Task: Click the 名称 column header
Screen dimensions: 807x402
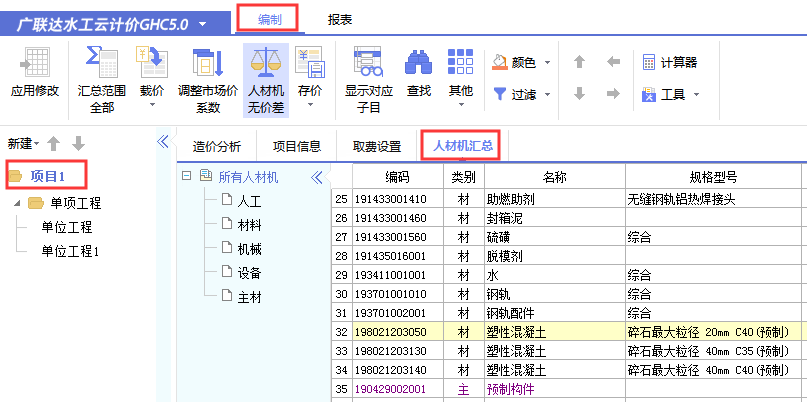Action: pos(555,177)
